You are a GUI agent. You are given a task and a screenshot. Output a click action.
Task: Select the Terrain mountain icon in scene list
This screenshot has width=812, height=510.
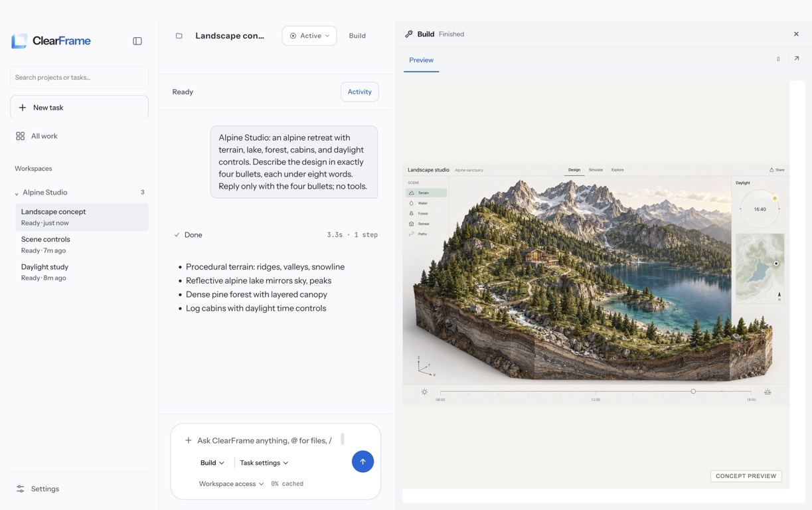click(412, 193)
